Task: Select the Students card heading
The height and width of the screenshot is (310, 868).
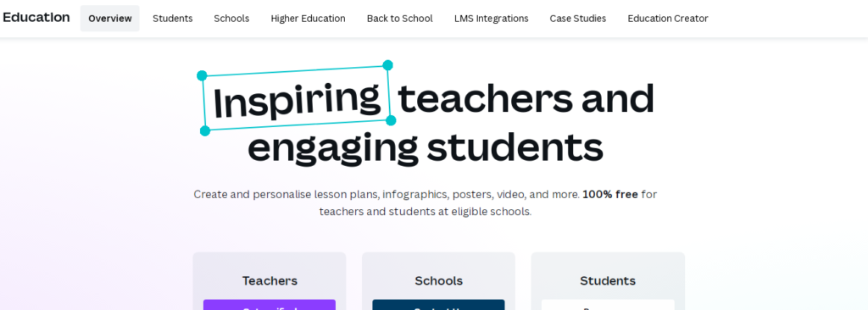Action: point(608,280)
